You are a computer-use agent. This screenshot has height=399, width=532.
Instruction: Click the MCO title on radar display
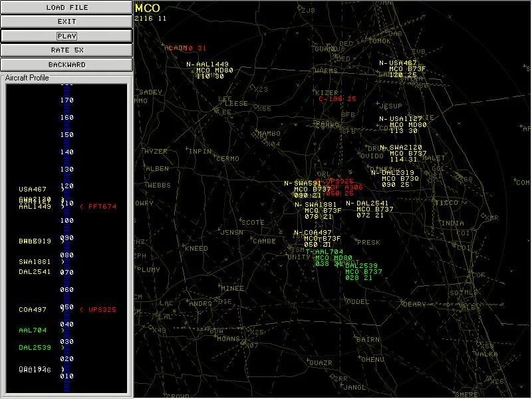pos(147,8)
